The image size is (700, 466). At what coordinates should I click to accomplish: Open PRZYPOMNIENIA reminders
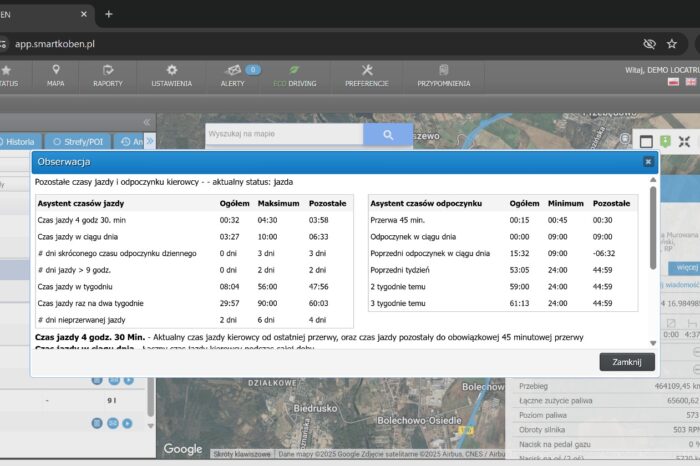coord(443,76)
